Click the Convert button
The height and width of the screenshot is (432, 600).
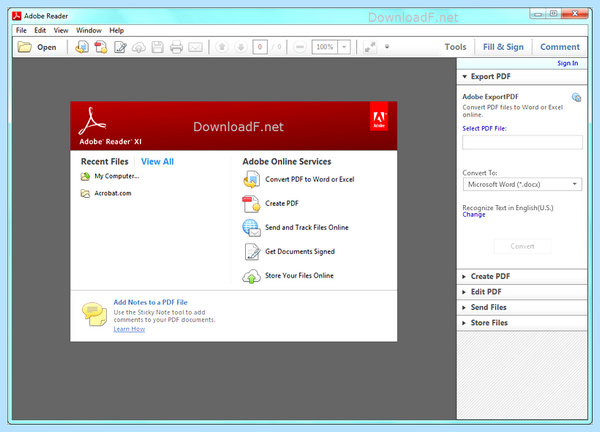coord(523,246)
